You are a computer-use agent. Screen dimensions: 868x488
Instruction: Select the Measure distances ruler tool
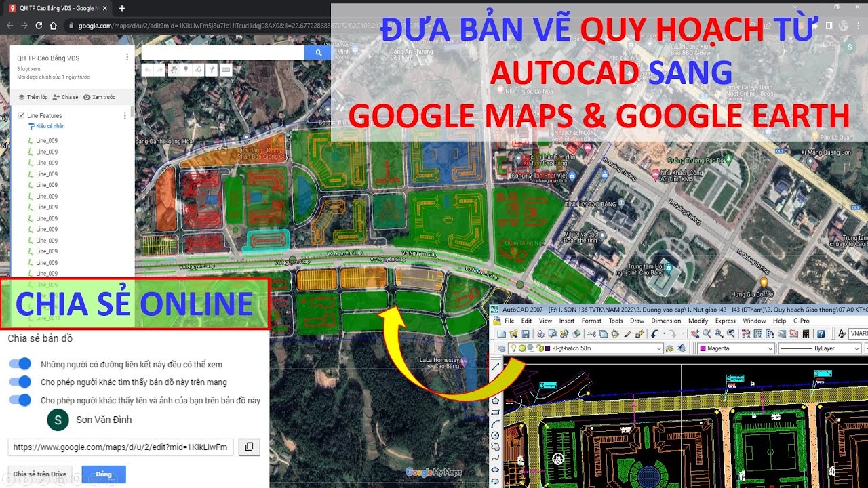click(226, 70)
